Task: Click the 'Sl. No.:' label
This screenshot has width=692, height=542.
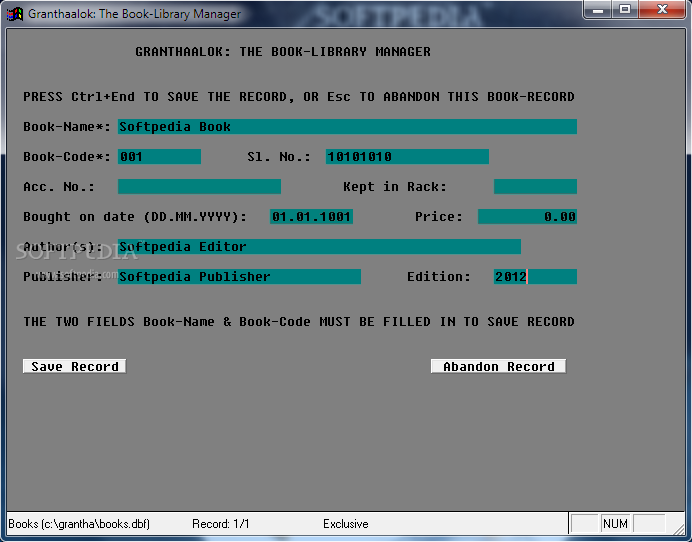Action: coord(279,157)
